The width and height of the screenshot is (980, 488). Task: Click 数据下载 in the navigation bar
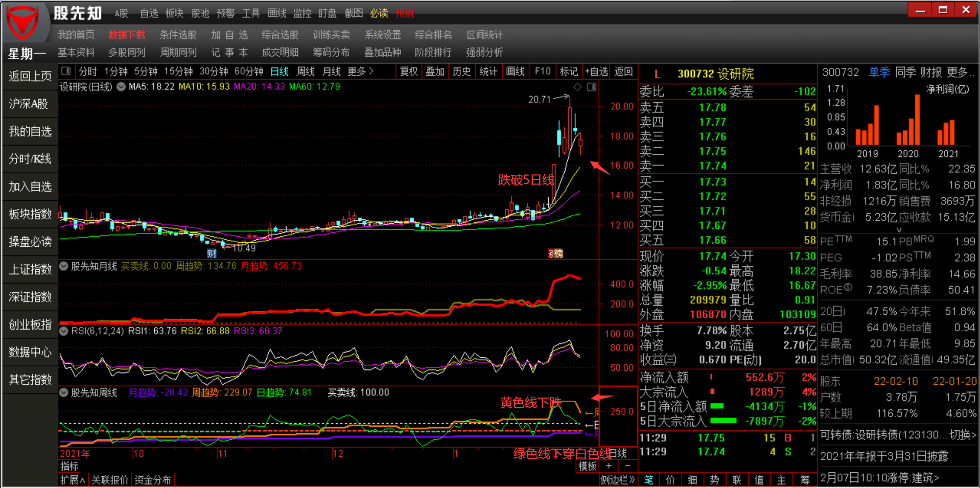pyautogui.click(x=127, y=35)
